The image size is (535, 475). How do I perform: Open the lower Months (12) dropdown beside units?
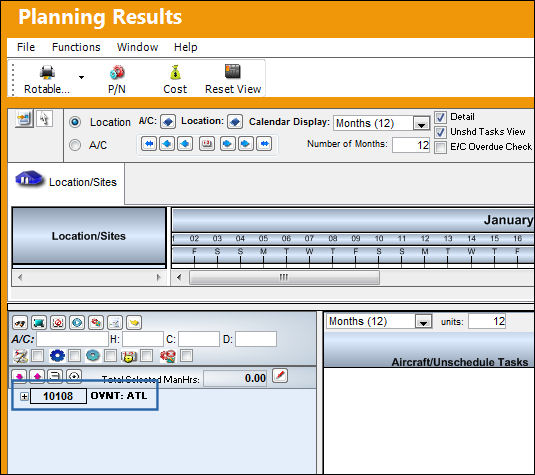tap(423, 321)
